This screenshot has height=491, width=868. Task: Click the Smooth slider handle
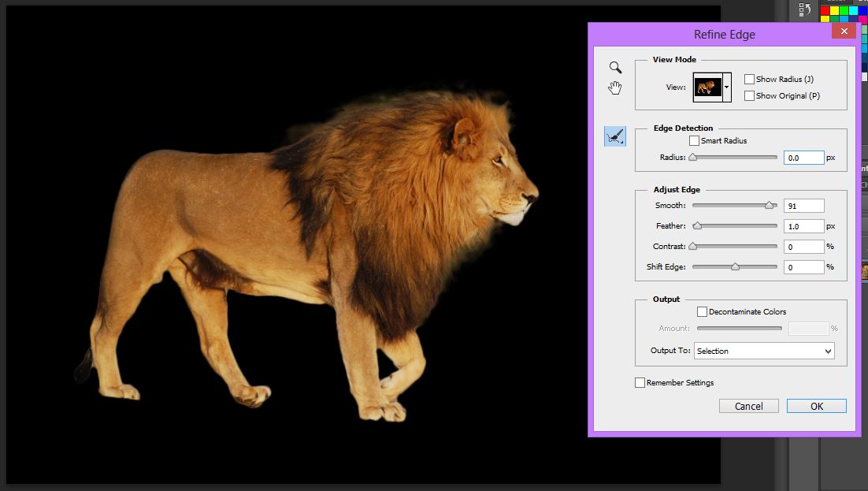click(769, 206)
